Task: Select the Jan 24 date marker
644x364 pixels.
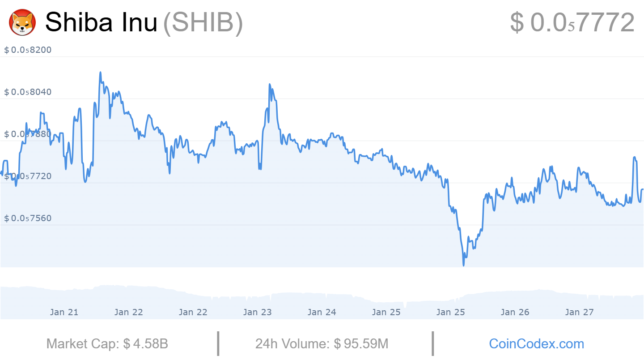Action: [x=322, y=312]
